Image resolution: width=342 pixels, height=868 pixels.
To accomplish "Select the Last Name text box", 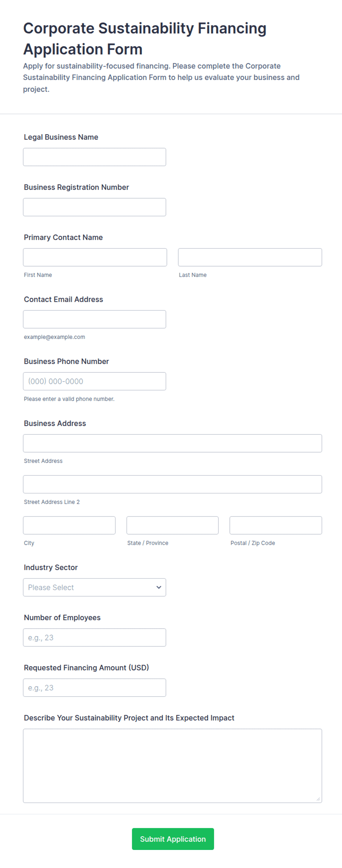I will 250,257.
